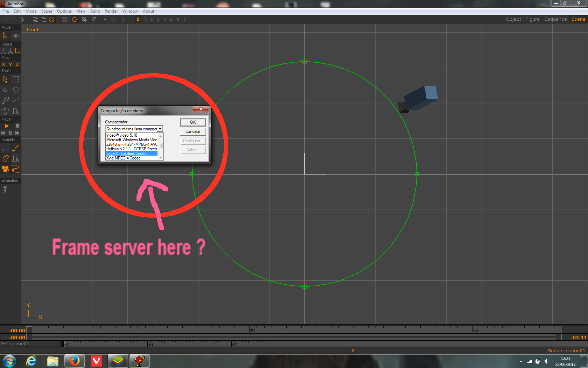Screen dimensions: 588x368
Task: Open Windows Start menu
Action: coord(9,361)
